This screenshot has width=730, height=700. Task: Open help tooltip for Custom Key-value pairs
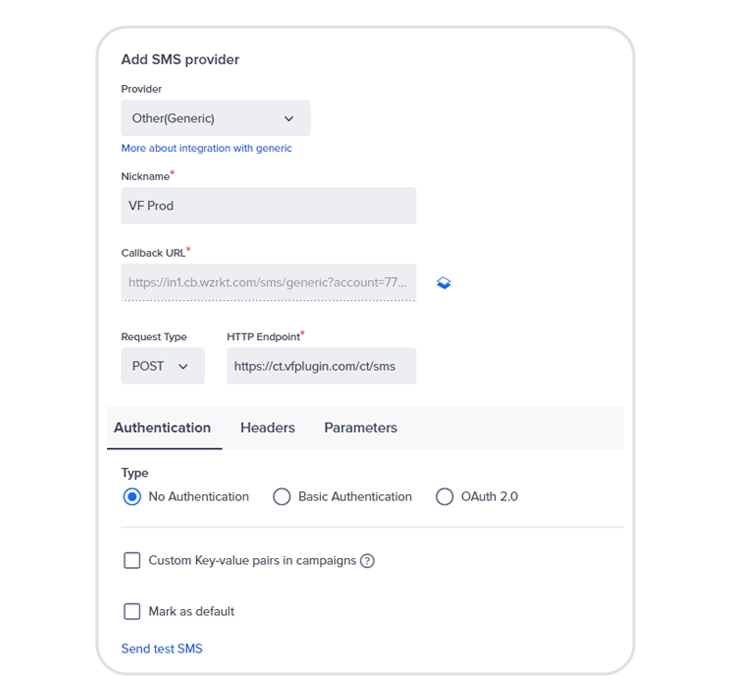(367, 561)
